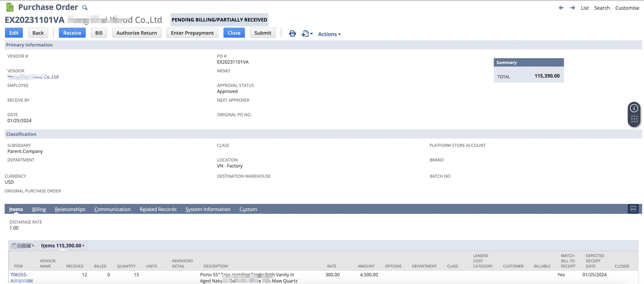Toggle the subtab layout icon
Screen dimensions: 644x284
tap(633, 209)
